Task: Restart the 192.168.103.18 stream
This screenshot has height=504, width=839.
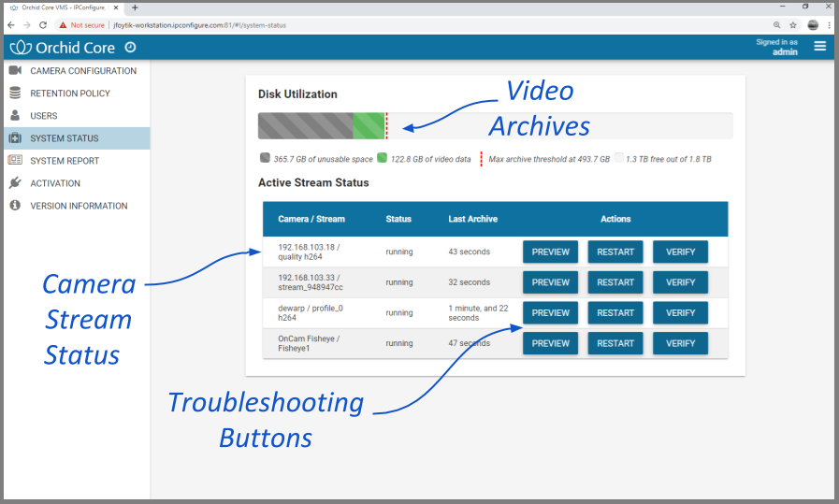Action: click(x=615, y=252)
